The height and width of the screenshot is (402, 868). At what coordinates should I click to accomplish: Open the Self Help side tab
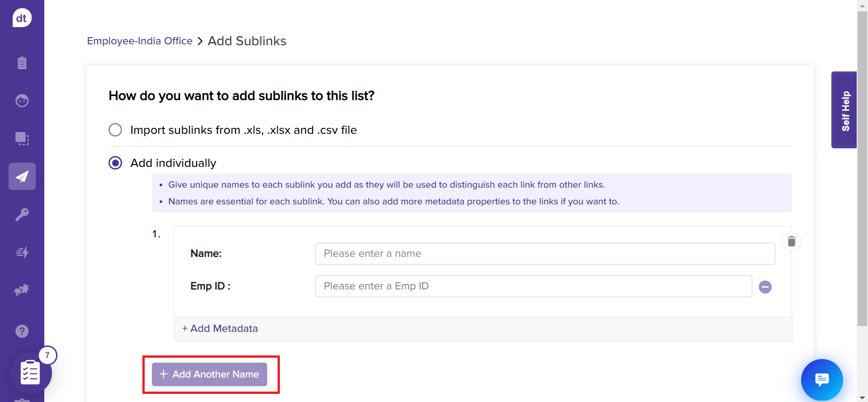(844, 110)
